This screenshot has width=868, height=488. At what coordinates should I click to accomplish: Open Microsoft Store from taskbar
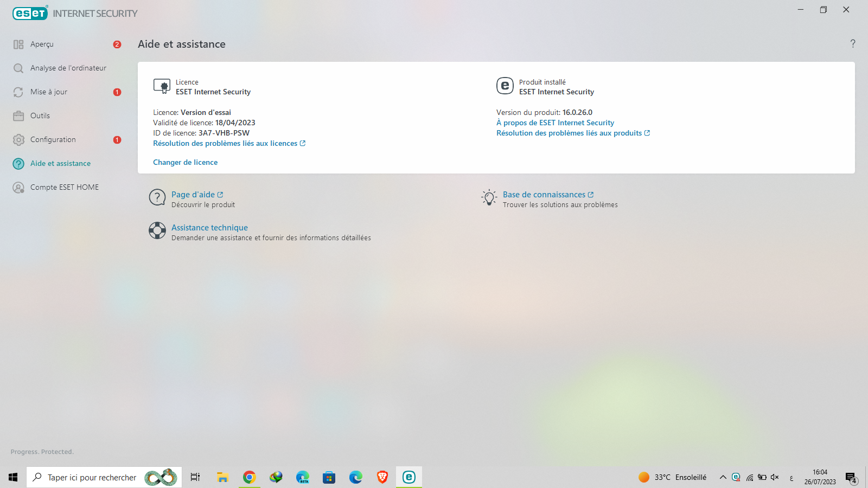point(329,477)
